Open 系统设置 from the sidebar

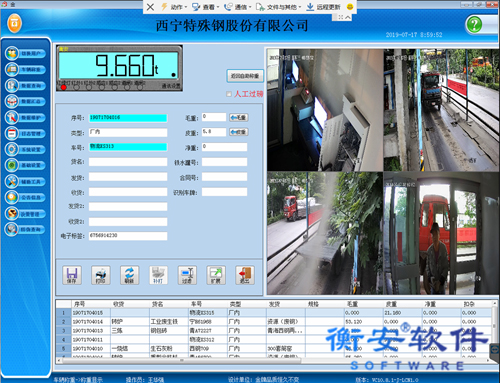coord(25,149)
